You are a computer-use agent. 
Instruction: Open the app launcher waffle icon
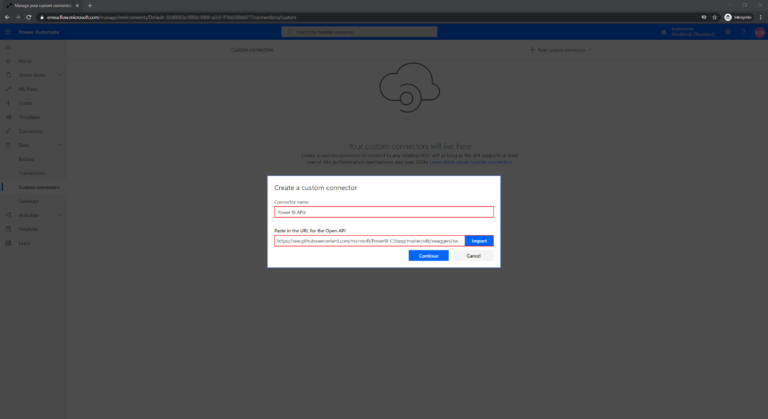8,32
